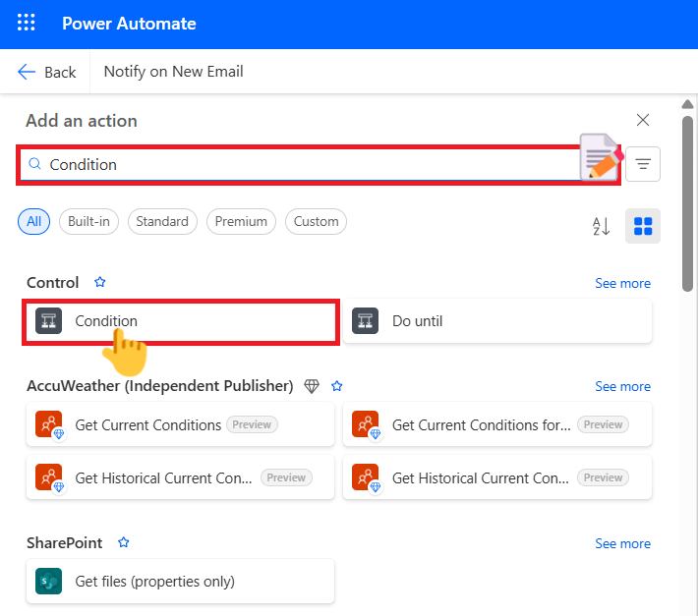Screen dimensions: 698x616
Task: Close the Add an action panel
Action: 643,120
